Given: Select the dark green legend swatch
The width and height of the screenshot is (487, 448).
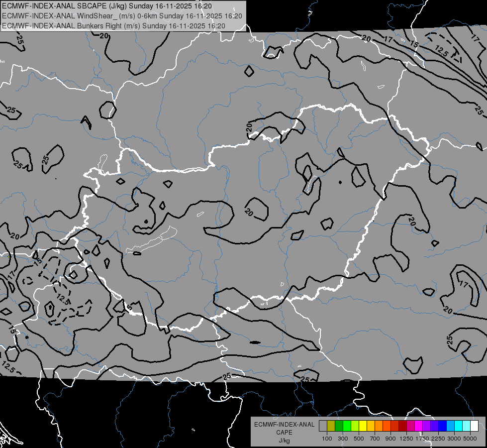Looking at the screenshot, I should click(339, 426).
